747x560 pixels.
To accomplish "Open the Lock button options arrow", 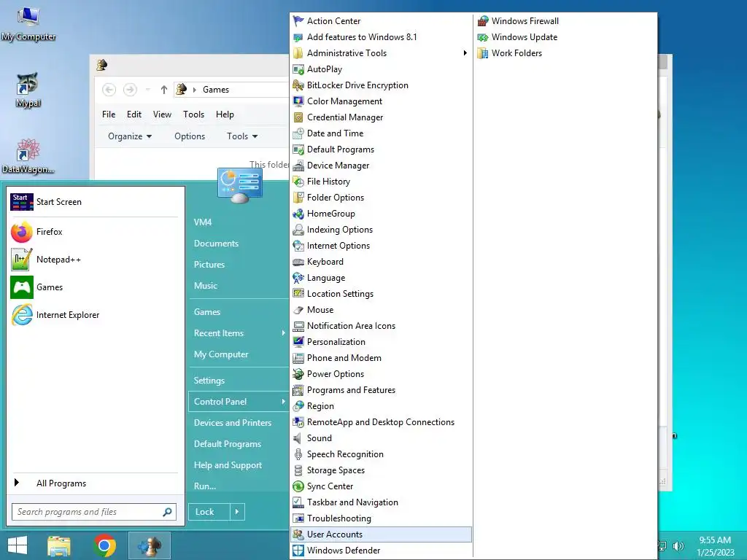I will pyautogui.click(x=237, y=512).
